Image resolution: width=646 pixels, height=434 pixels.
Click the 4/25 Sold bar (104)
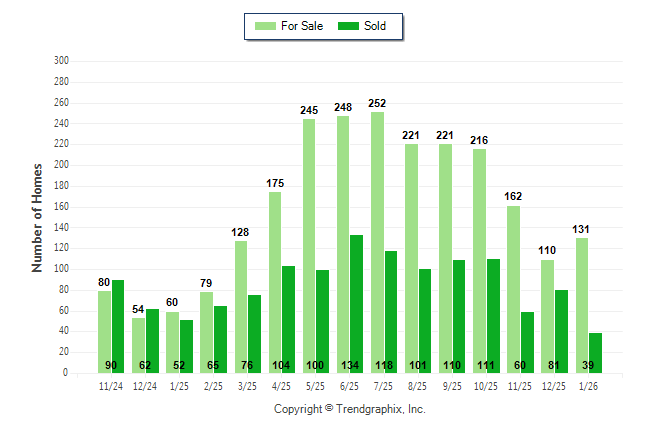[x=288, y=315]
